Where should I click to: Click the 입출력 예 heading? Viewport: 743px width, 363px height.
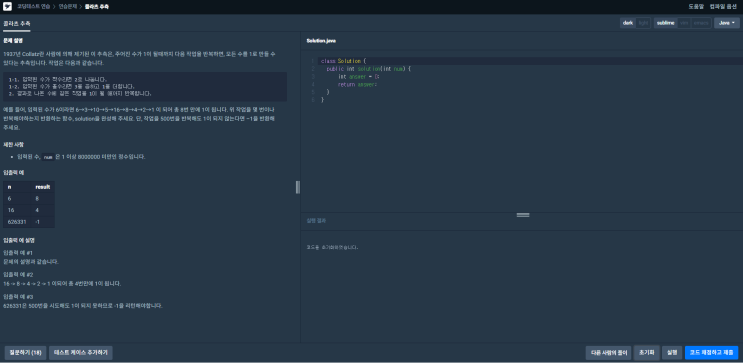pos(13,172)
